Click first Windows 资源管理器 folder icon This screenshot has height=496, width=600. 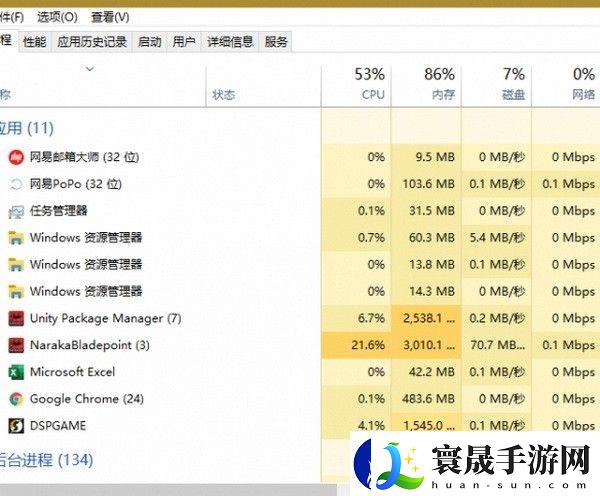coord(15,238)
